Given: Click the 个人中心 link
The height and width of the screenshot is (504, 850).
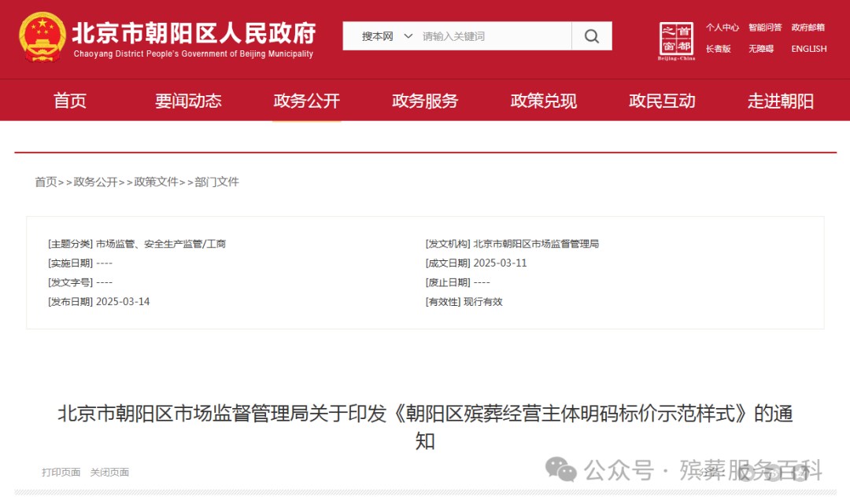Looking at the screenshot, I should coord(722,27).
